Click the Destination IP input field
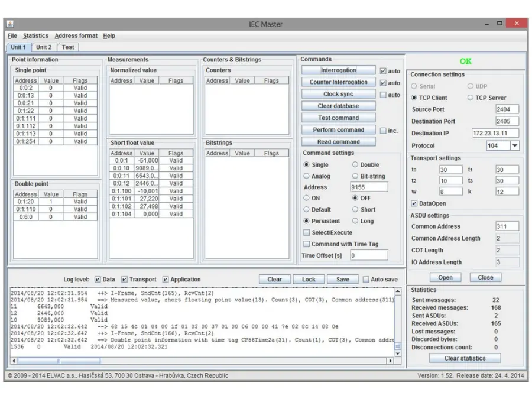The height and width of the screenshot is (399, 532). [x=495, y=134]
